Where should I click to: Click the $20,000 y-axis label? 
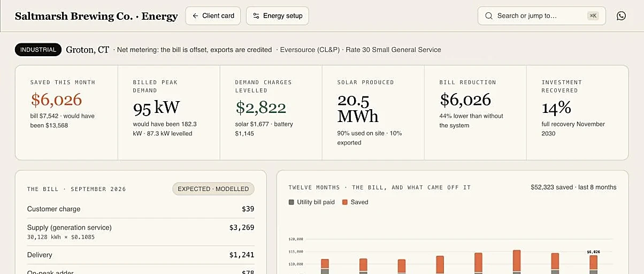click(x=296, y=239)
